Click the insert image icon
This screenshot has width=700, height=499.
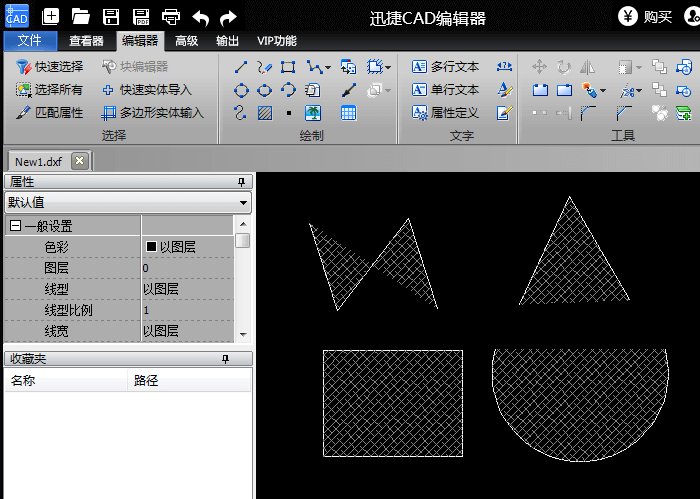313,113
